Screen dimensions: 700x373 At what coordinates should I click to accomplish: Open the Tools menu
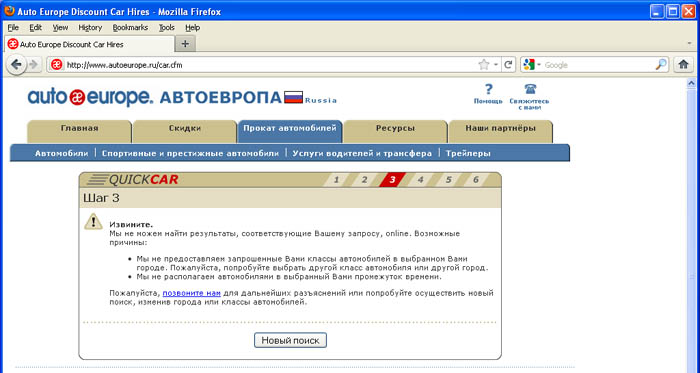[167, 27]
